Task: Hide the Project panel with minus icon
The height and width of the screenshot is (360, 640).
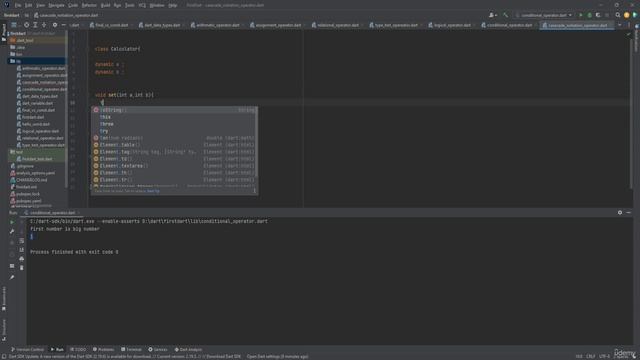Action: [x=64, y=25]
